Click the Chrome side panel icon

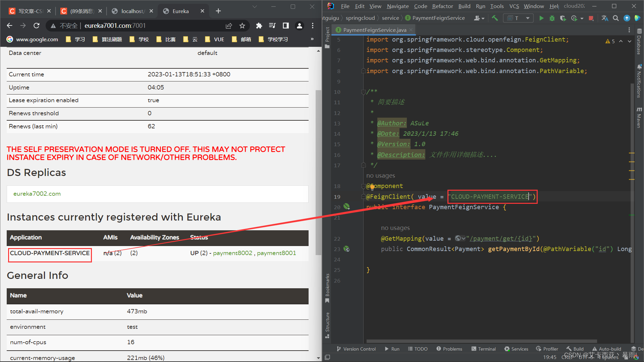[x=286, y=25]
